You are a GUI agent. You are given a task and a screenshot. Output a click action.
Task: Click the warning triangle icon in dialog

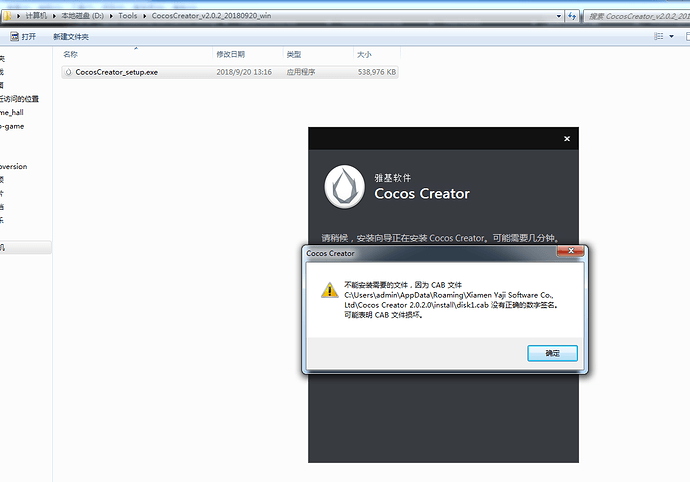(330, 290)
